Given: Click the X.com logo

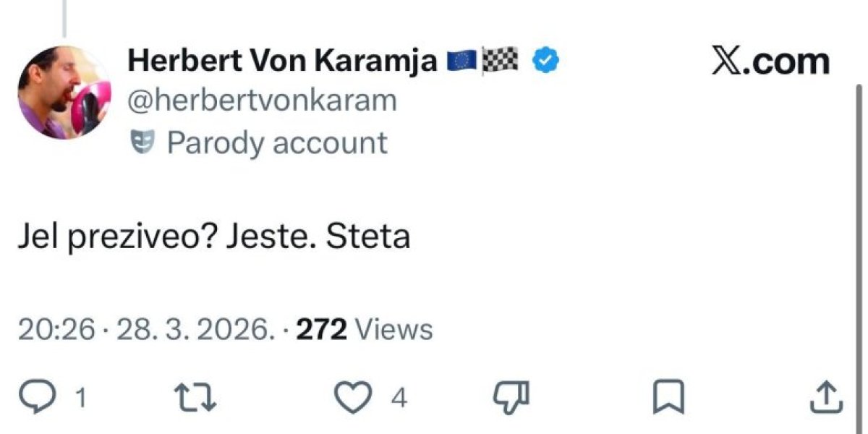Looking at the screenshot, I should (770, 62).
